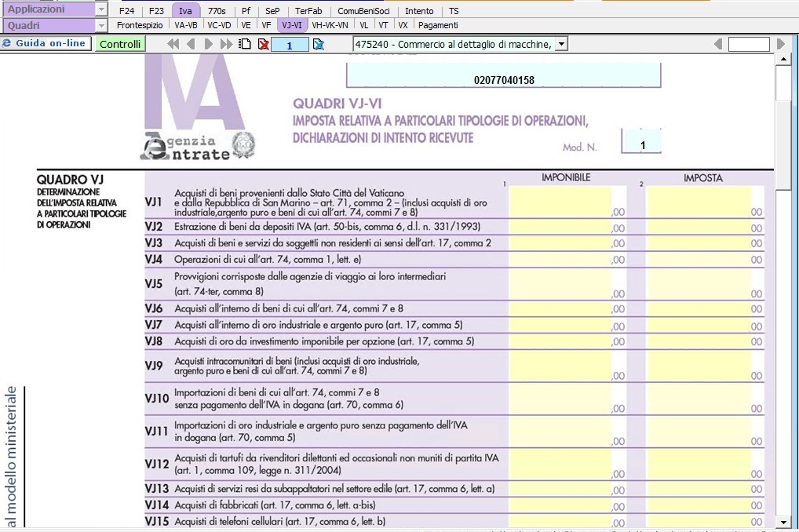Go to the previous module arrow
This screenshot has height=532, width=799.
click(x=191, y=44)
